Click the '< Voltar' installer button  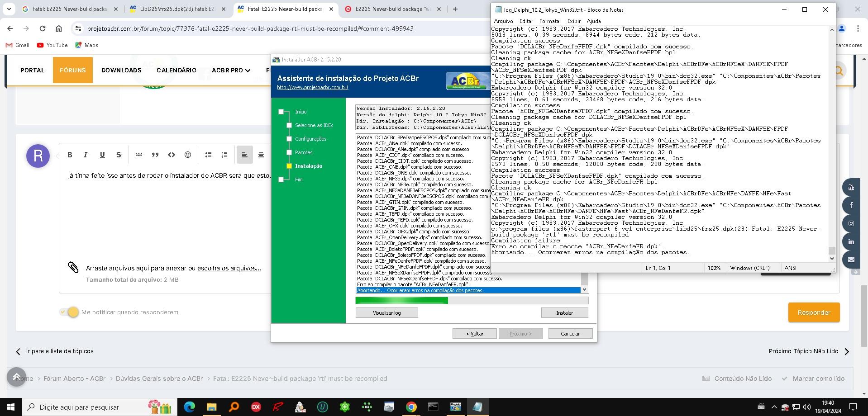click(x=474, y=334)
